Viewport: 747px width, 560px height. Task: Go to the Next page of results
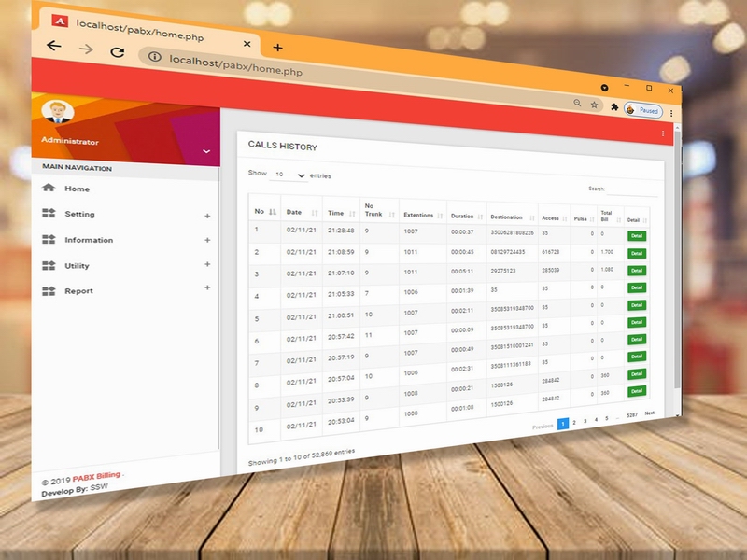649,413
